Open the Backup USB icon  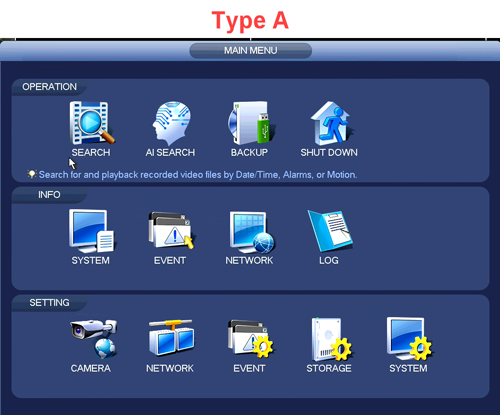pyautogui.click(x=251, y=123)
